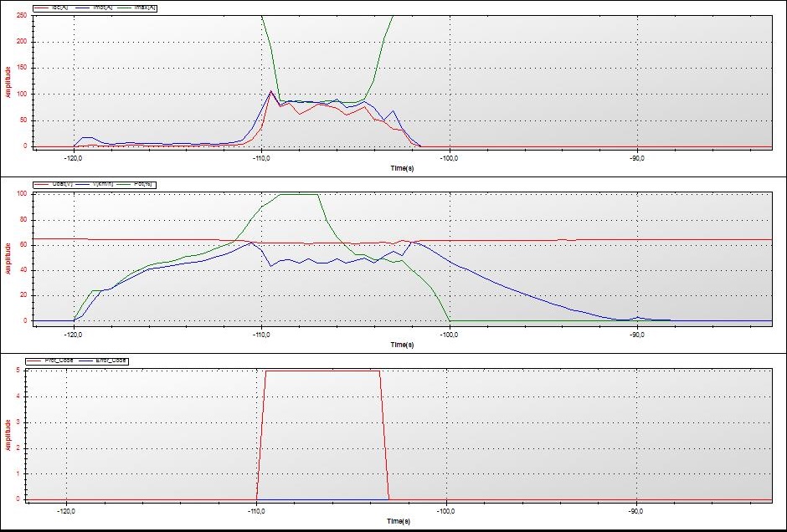Click the red Prot_Code plateau at value 5

pos(322,371)
